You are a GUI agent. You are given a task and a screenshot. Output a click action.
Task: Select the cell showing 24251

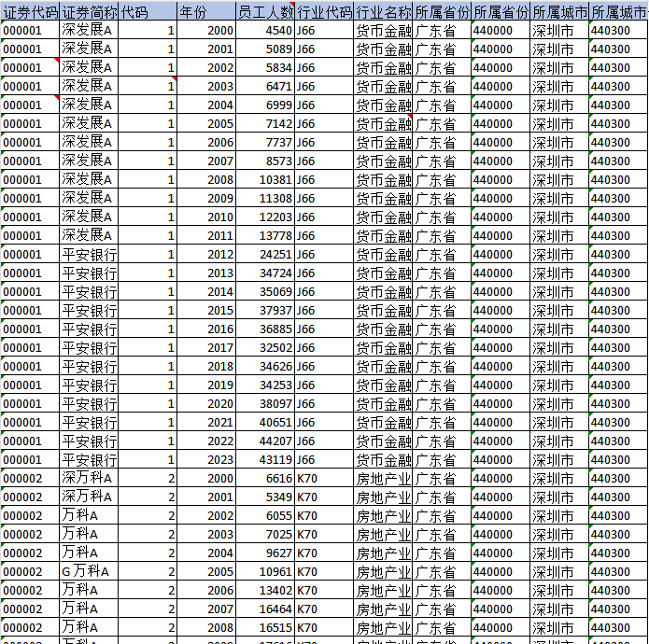pos(265,254)
